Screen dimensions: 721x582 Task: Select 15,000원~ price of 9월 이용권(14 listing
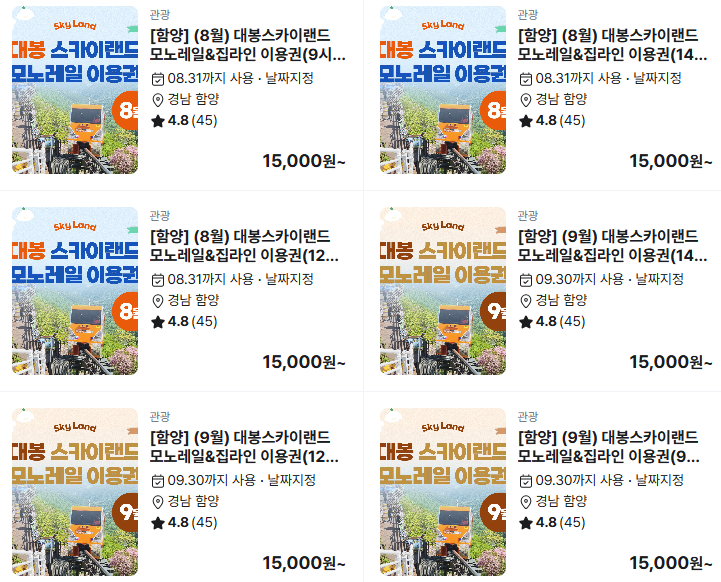(670, 362)
